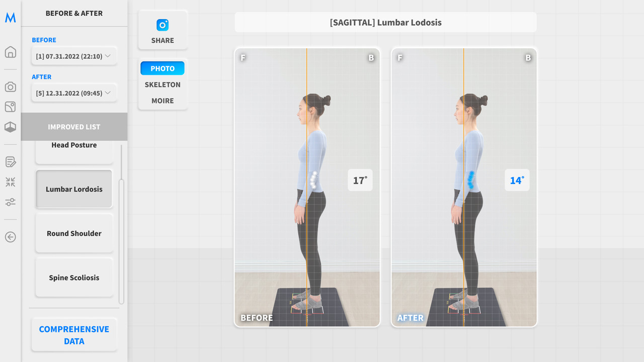The height and width of the screenshot is (362, 644).
Task: Open the notes edit icon in sidebar
Action: point(11,162)
